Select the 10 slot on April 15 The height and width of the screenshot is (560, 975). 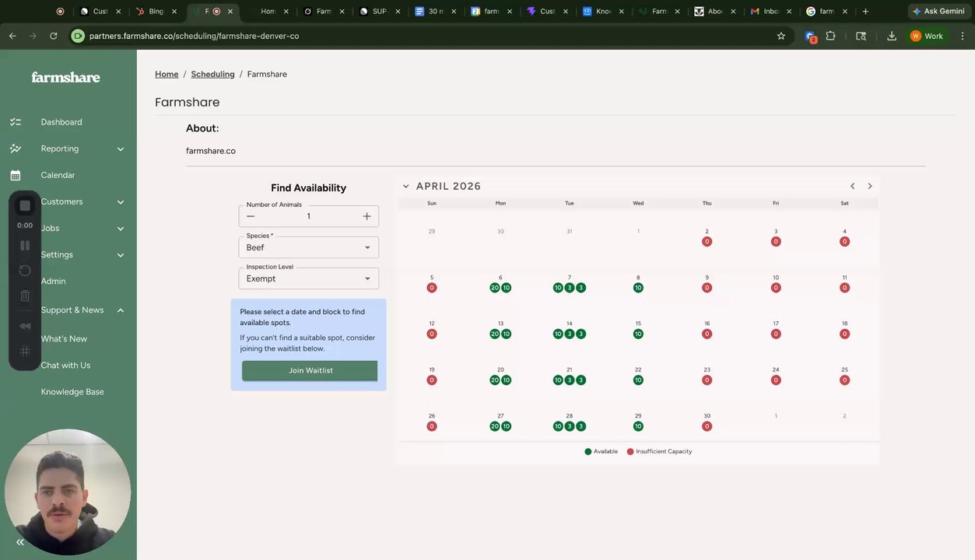[638, 334]
